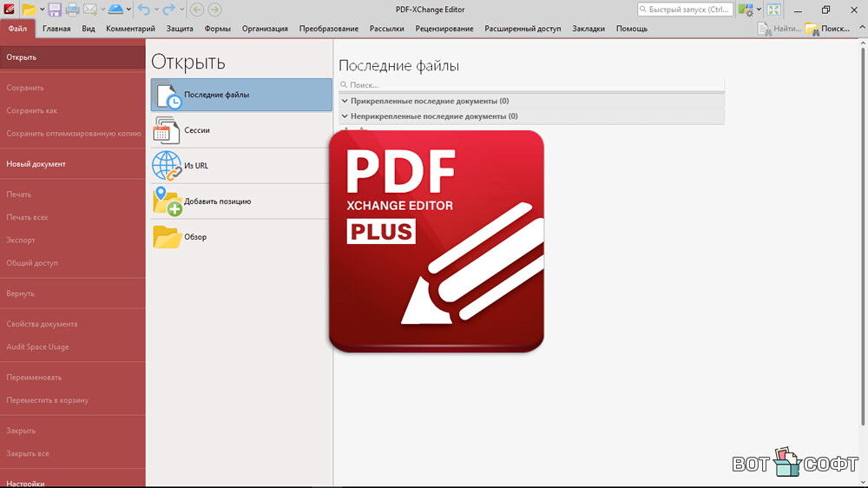
Task: Click Новый документ in the File sidebar
Action: click(x=36, y=164)
